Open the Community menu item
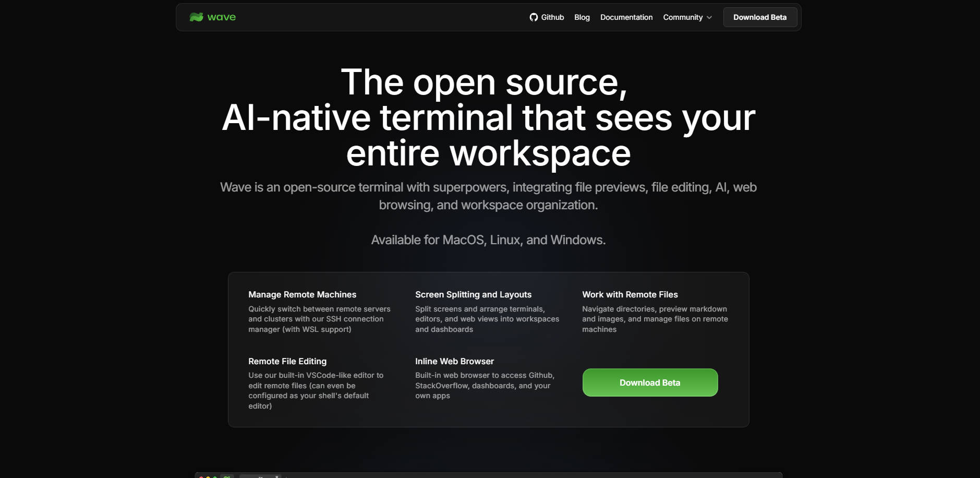The image size is (980, 478). 683,17
